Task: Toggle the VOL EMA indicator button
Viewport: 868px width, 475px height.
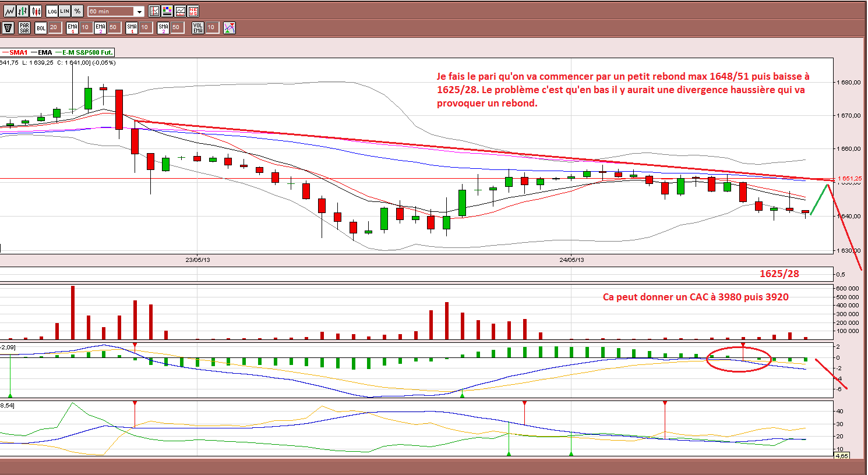Action: pos(198,27)
